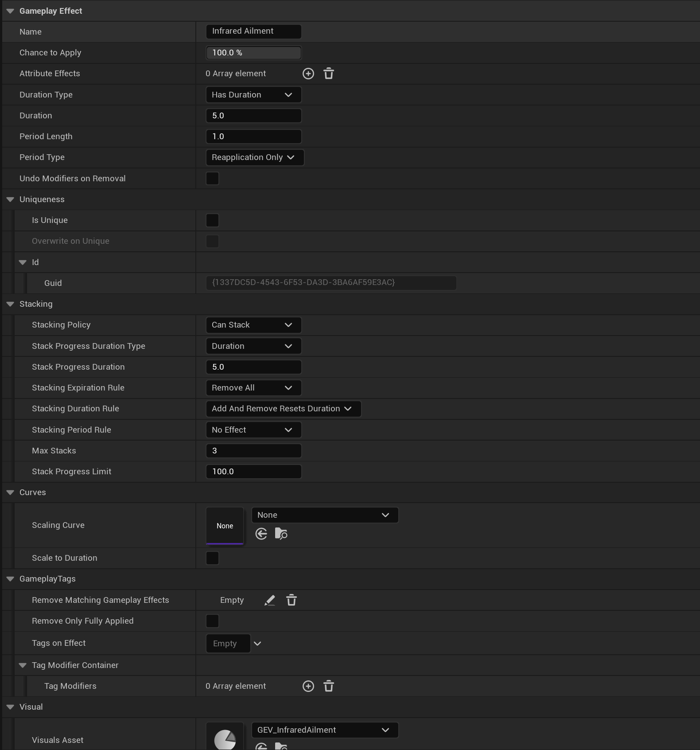
Task: Open the Stacking Period Rule dropdown
Action: pos(254,430)
